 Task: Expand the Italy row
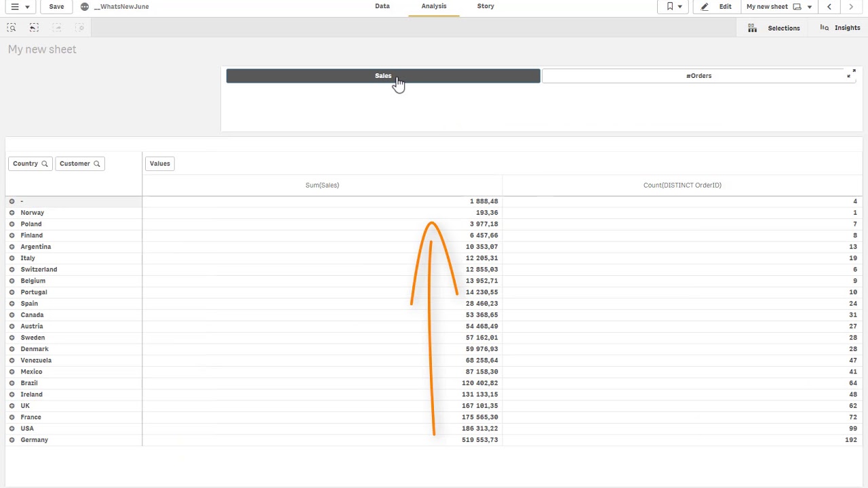(x=12, y=258)
